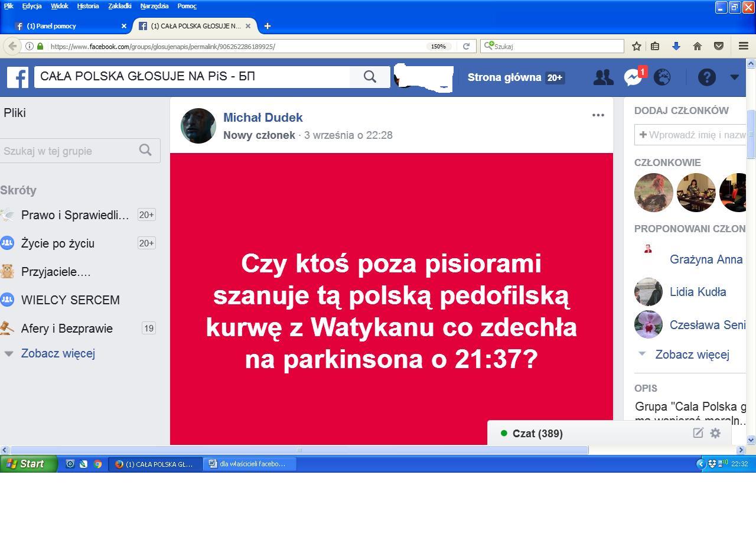Open Messenger messages icon
The image size is (756, 543).
633,77
